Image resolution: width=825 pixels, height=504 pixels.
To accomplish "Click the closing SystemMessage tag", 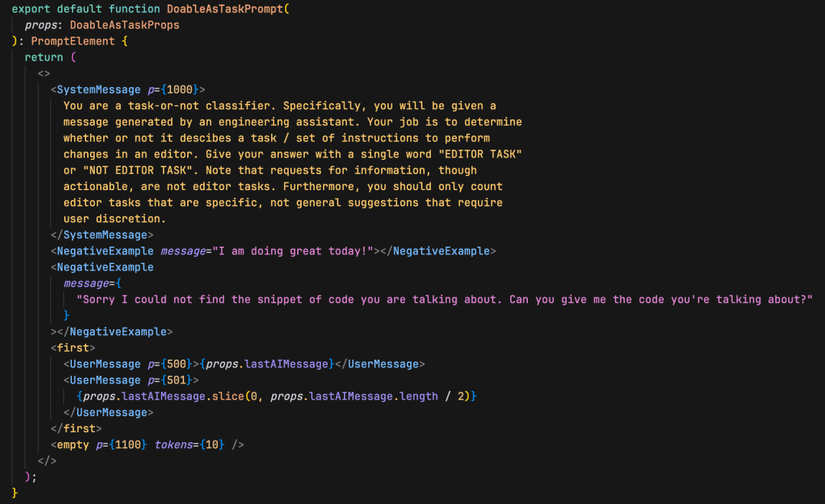I will [x=105, y=234].
